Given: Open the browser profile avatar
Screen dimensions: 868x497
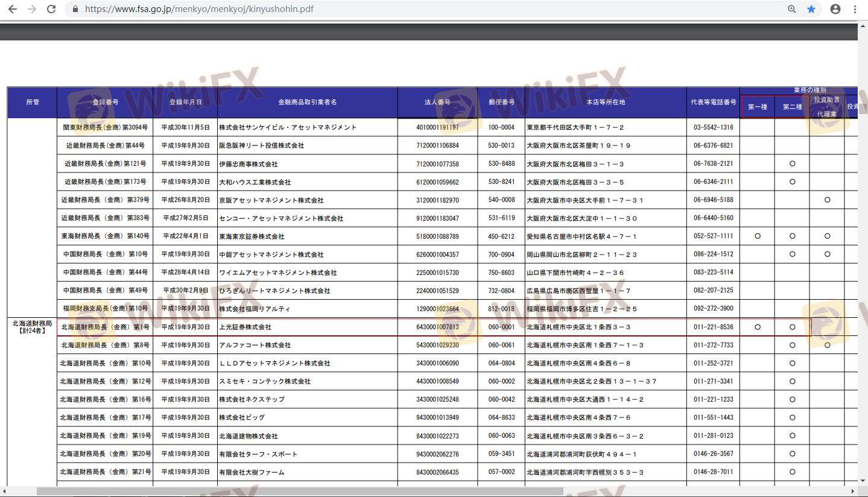Looking at the screenshot, I should (x=835, y=9).
